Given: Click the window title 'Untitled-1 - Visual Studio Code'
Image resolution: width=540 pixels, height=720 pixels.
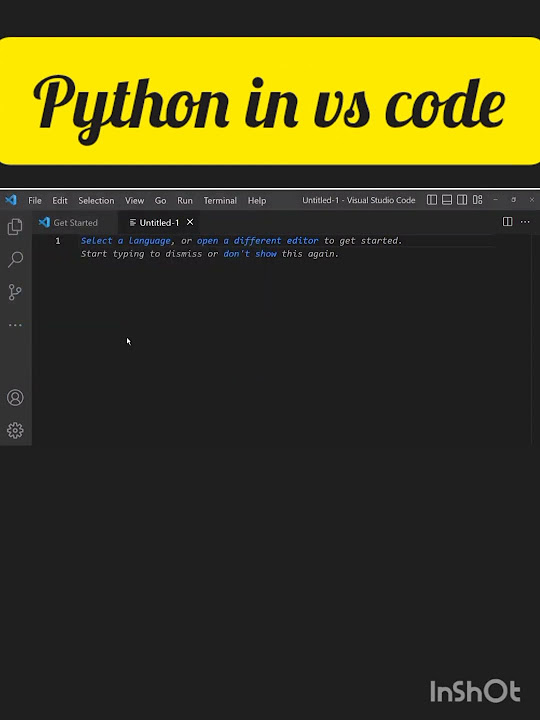Looking at the screenshot, I should click(359, 200).
